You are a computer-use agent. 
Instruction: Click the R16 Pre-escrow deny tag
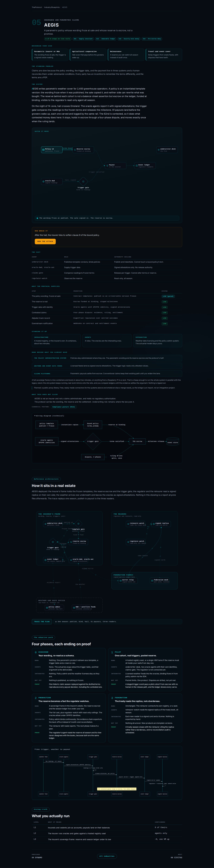click(x=152, y=39)
